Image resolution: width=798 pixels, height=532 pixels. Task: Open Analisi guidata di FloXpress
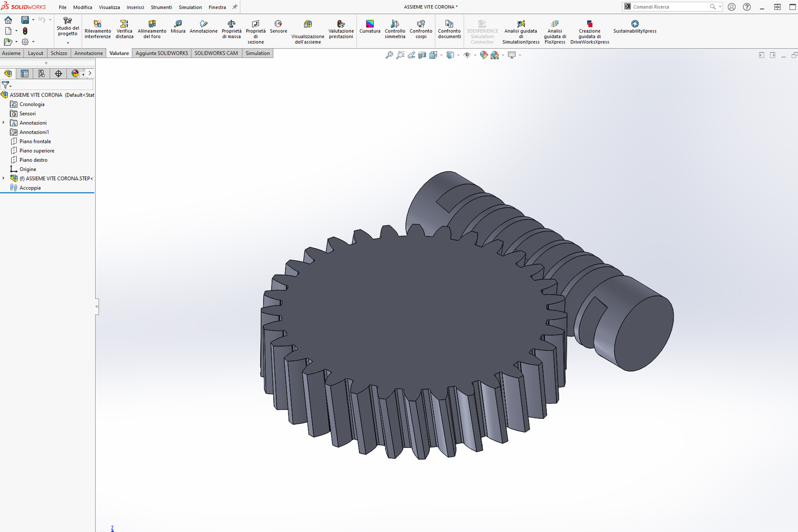pos(555,32)
